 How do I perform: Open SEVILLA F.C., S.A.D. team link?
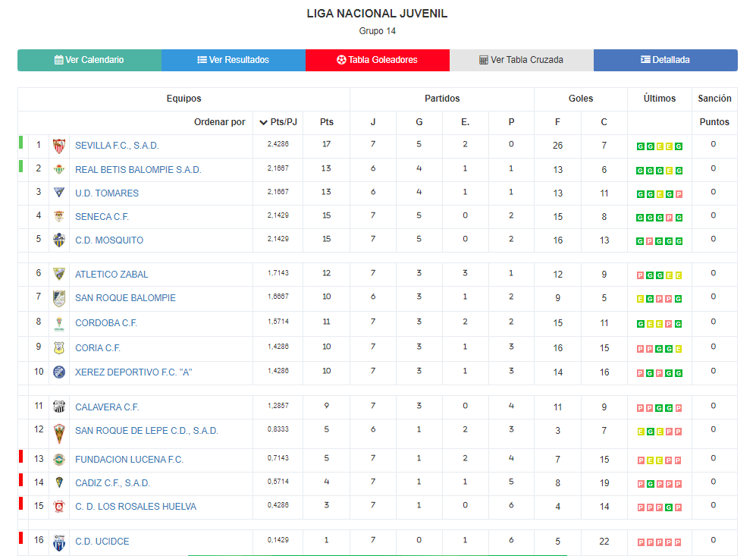point(117,146)
